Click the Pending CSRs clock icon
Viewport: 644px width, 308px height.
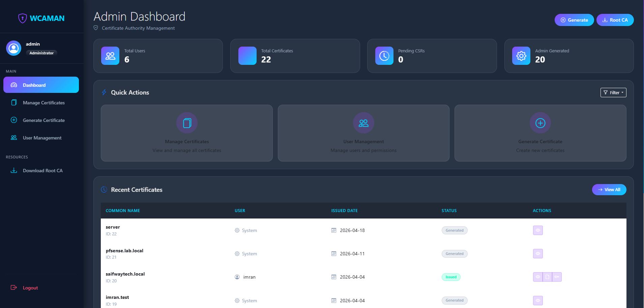point(384,56)
